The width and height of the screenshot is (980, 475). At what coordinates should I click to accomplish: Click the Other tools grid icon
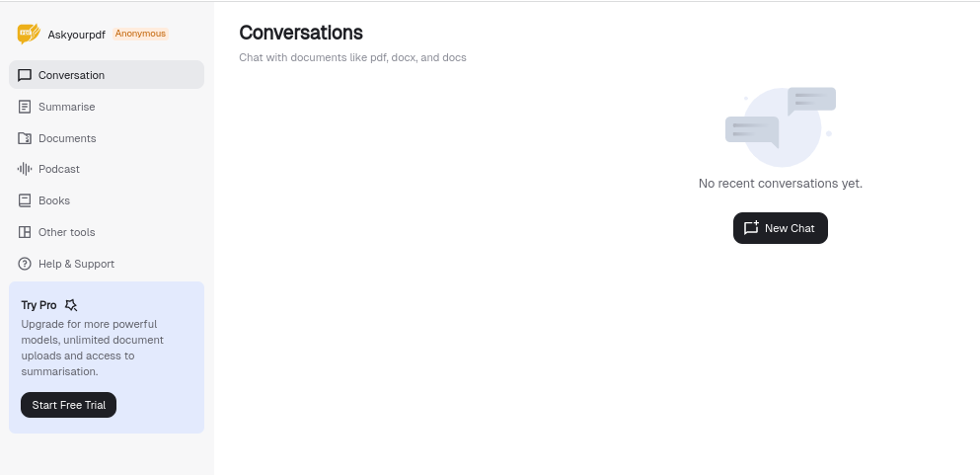click(25, 232)
